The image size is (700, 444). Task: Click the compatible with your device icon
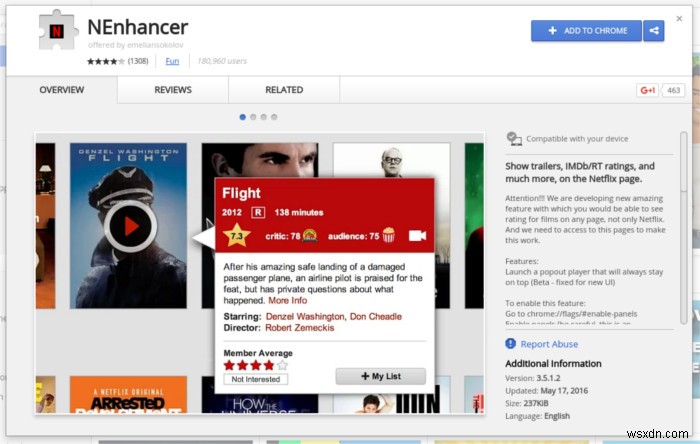[x=514, y=139]
